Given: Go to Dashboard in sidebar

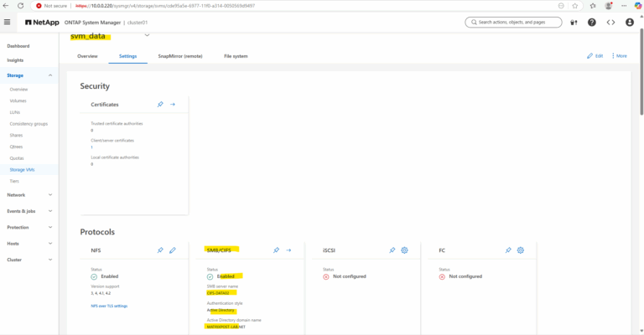Looking at the screenshot, I should (18, 46).
